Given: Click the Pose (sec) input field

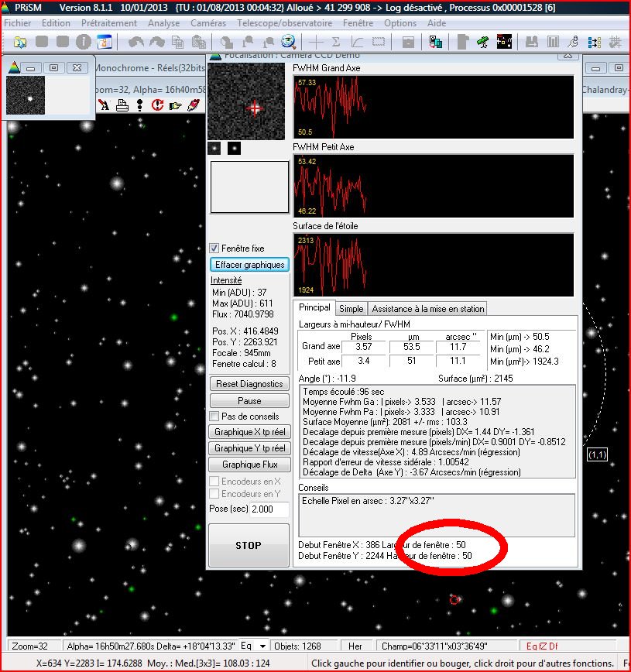Looking at the screenshot, I should [x=259, y=509].
